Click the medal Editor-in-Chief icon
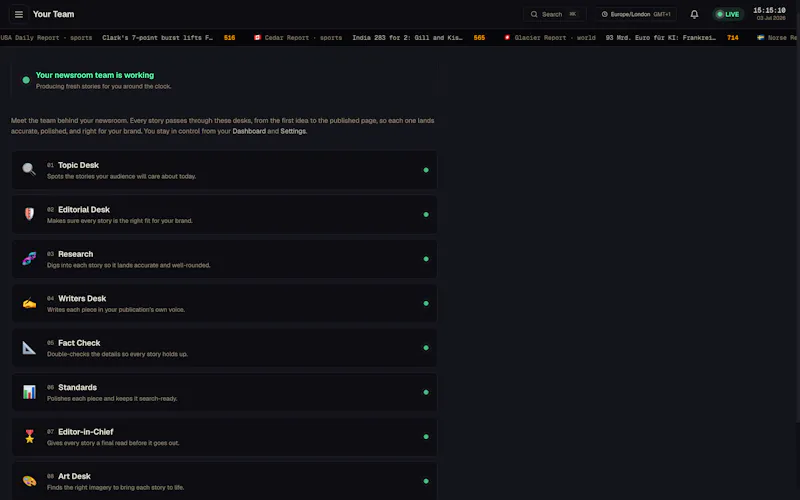800x500 pixels. pos(29,436)
